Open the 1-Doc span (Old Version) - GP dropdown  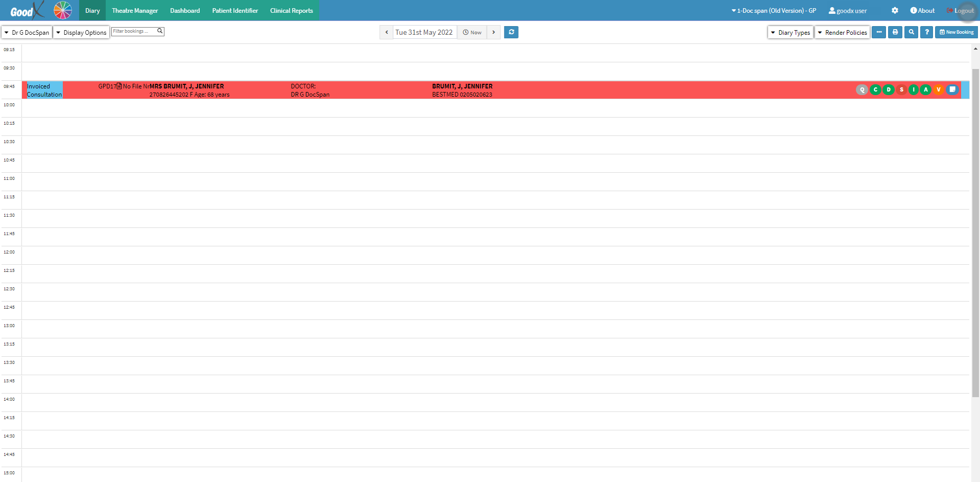pyautogui.click(x=774, y=10)
